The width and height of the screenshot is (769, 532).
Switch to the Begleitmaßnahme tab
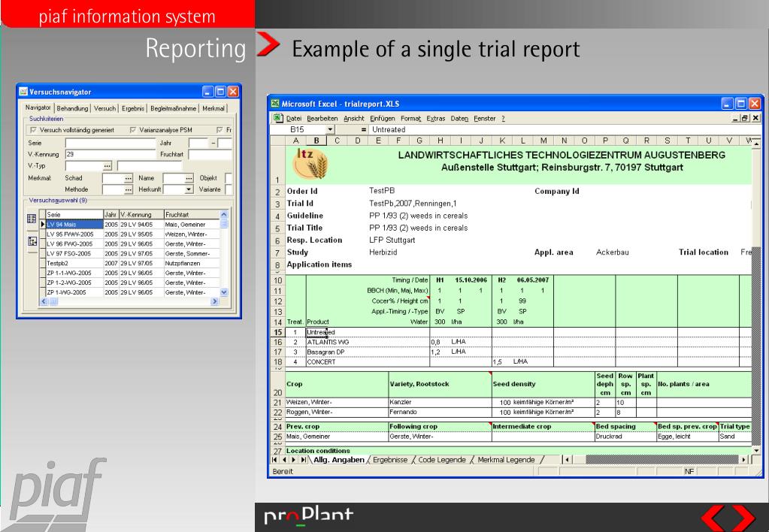point(173,108)
